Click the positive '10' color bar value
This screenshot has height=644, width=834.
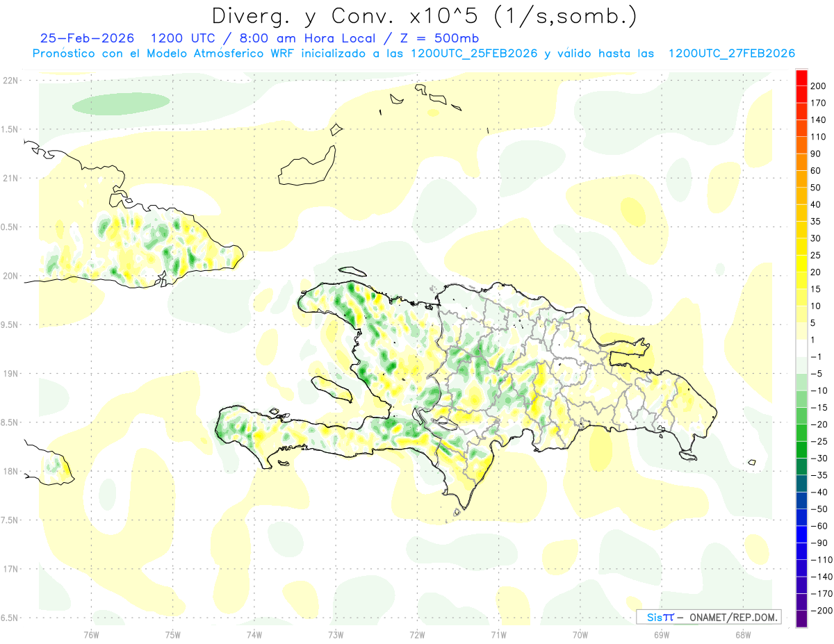point(816,306)
